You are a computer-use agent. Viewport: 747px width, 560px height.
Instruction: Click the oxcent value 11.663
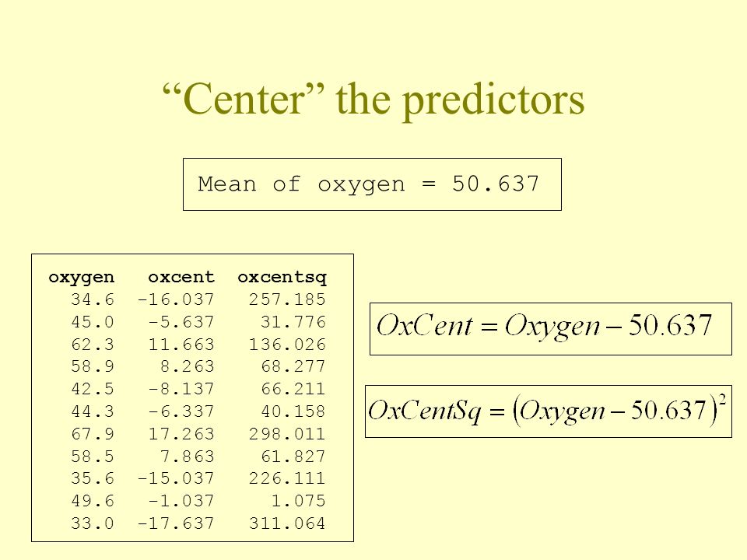coord(181,345)
